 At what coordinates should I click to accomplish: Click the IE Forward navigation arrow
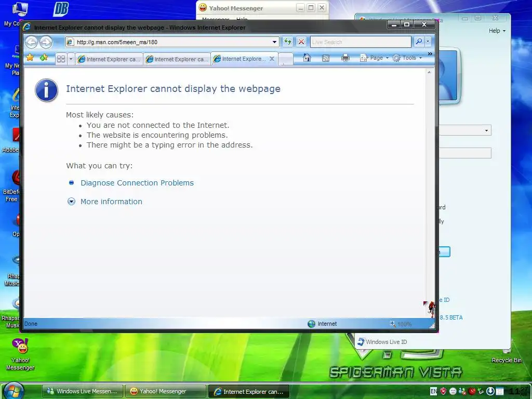46,42
